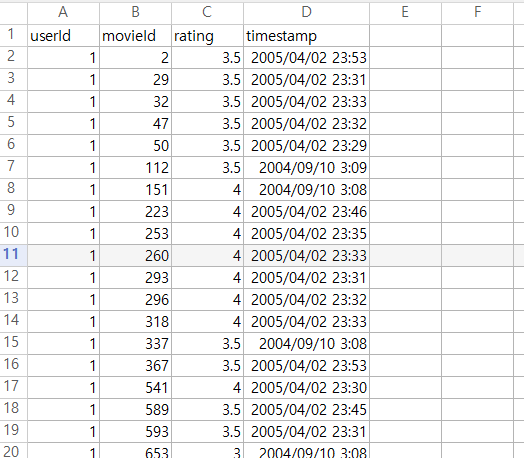524x458 pixels.
Task: Select rating 4 in row 8
Action: (x=207, y=189)
